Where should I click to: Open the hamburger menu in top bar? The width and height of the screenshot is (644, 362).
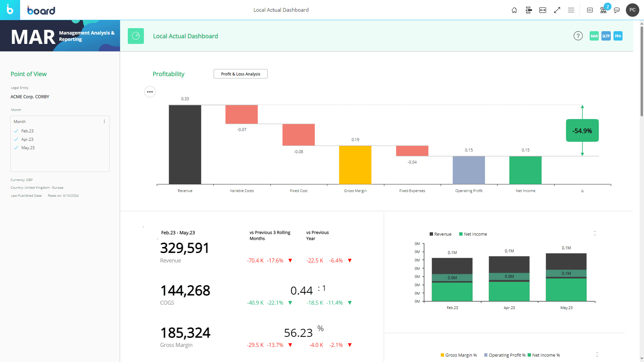[x=571, y=10]
